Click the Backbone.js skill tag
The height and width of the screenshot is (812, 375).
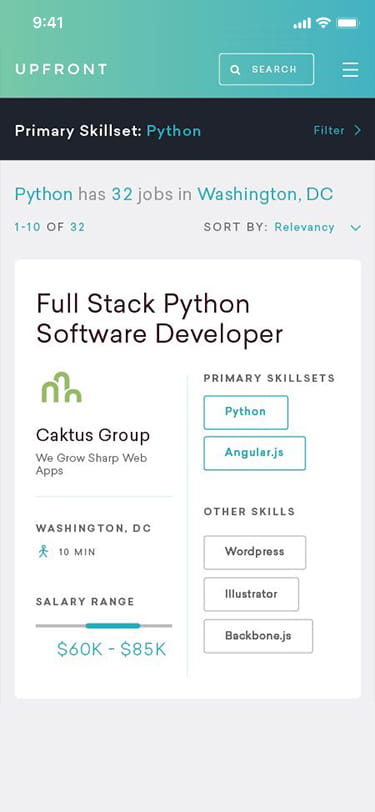point(258,636)
